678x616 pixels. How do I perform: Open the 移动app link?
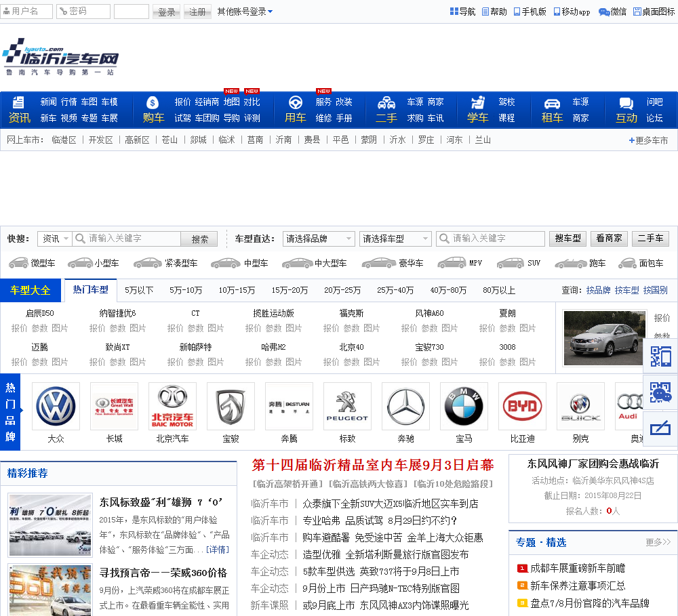click(572, 12)
